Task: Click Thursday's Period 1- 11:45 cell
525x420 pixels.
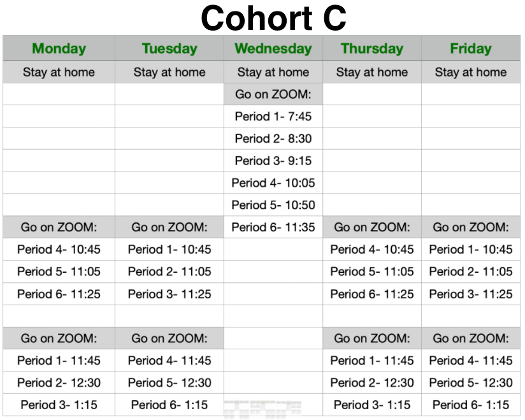Action: 372,360
